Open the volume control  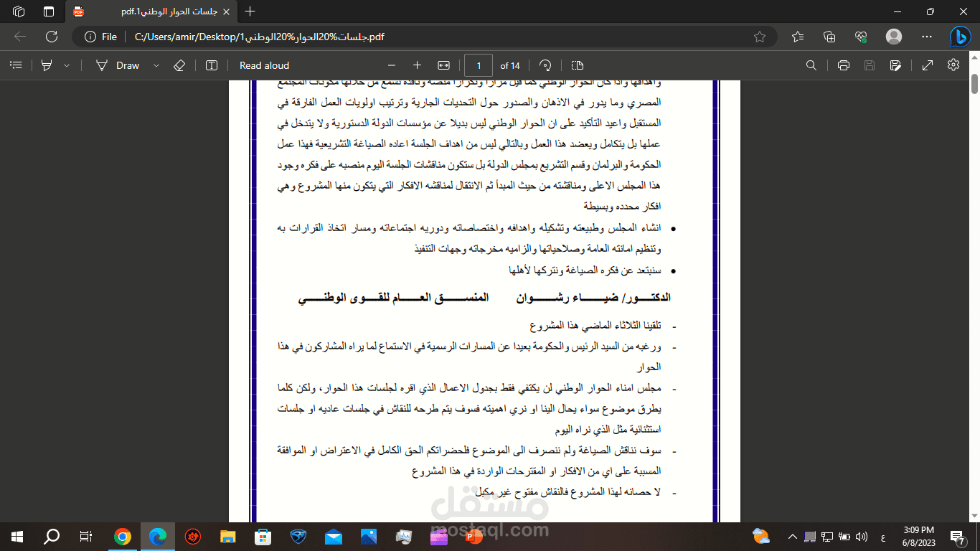861,537
